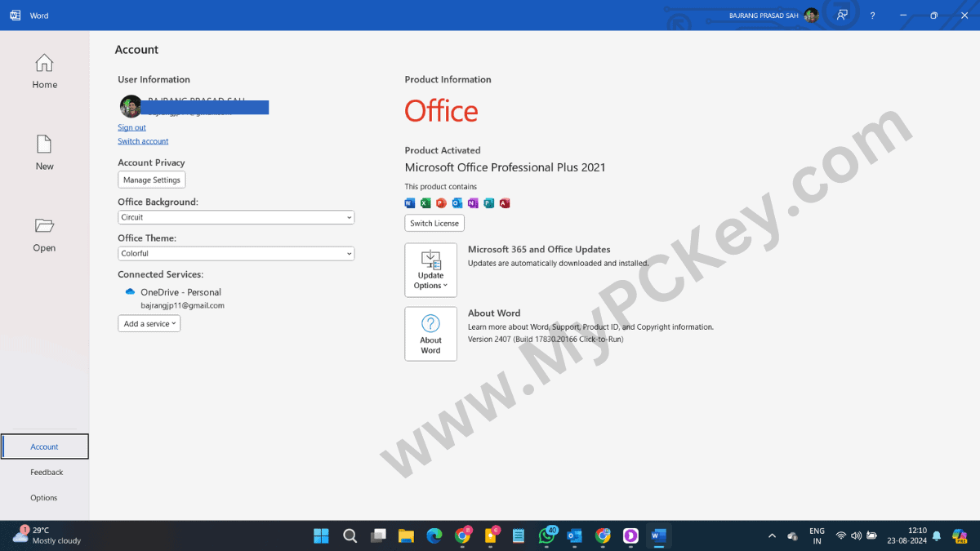Open WhatsApp from the taskbar
Screen dimensions: 980x551
[x=547, y=535]
